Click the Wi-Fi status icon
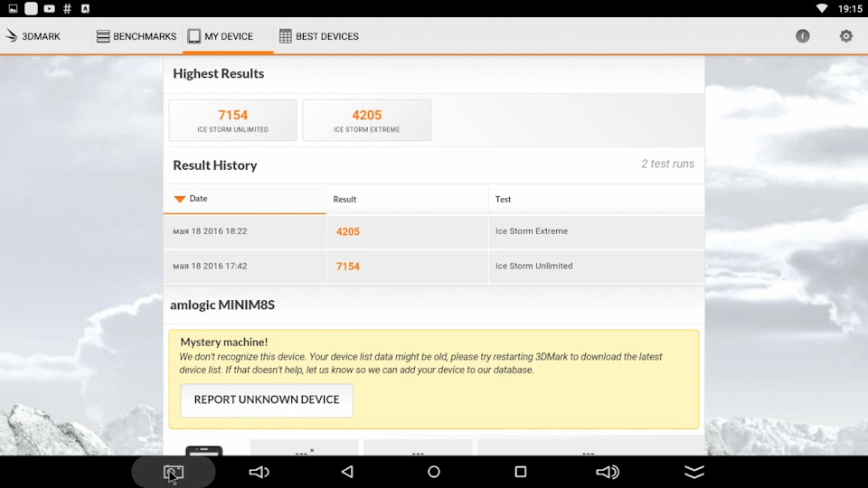868x488 pixels. point(822,8)
